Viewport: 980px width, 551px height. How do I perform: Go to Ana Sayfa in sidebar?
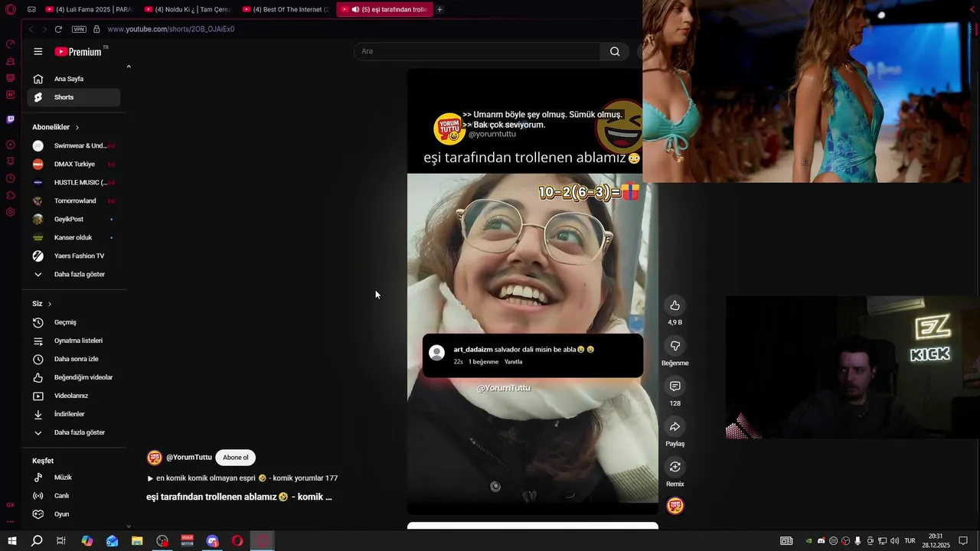point(73,79)
